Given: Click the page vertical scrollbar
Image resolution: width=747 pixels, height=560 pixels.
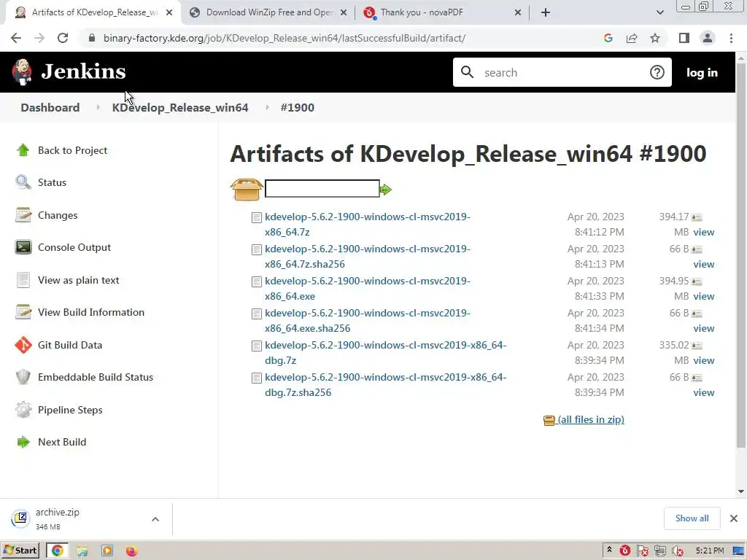Looking at the screenshot, I should 741,257.
